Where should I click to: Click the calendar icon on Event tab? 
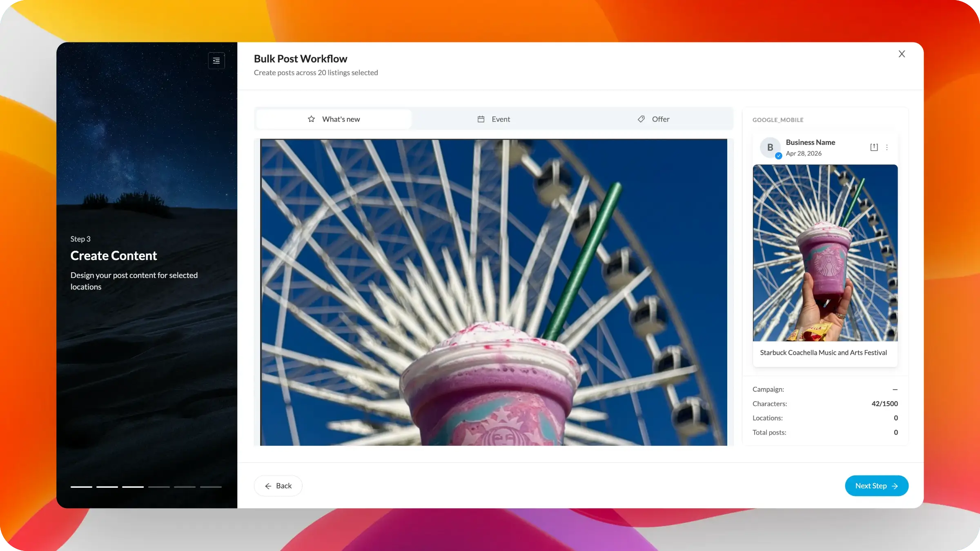pos(481,119)
